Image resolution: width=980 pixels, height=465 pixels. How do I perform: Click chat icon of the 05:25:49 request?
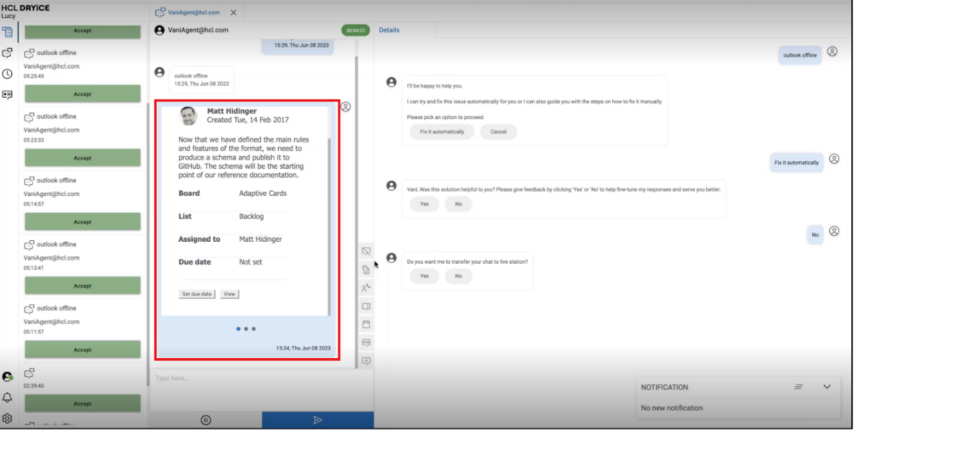coord(29,53)
